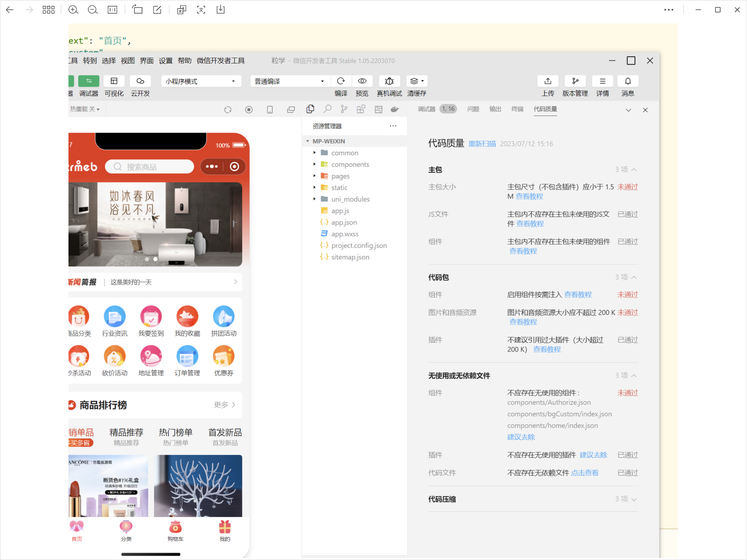Rotate the image in the viewer toolbar
This screenshot has width=747, height=560.
[x=137, y=10]
